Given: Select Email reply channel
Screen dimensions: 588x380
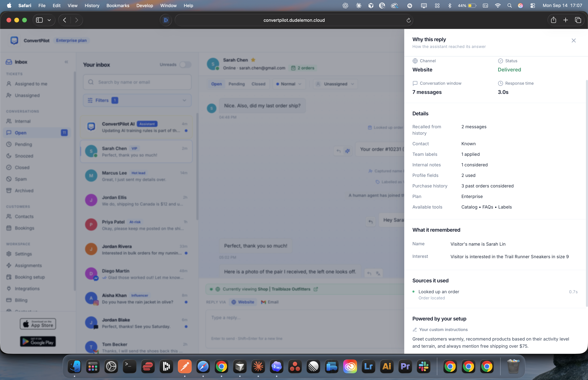Looking at the screenshot, I should click(270, 302).
